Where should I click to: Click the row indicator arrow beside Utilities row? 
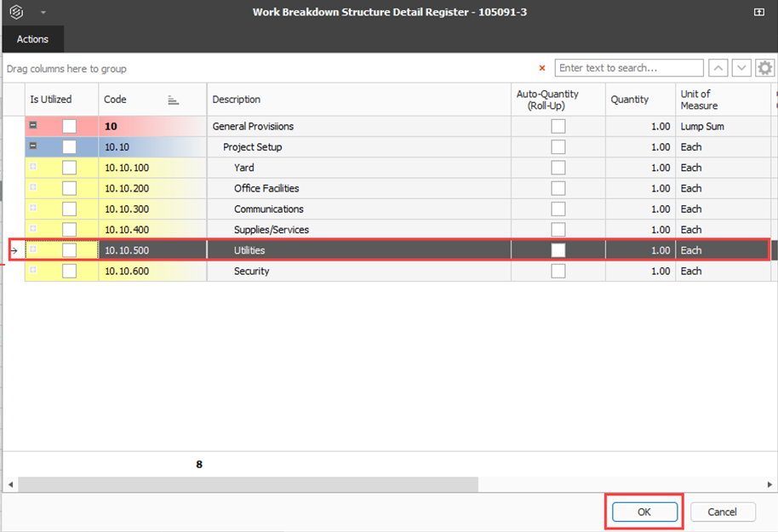(x=14, y=251)
